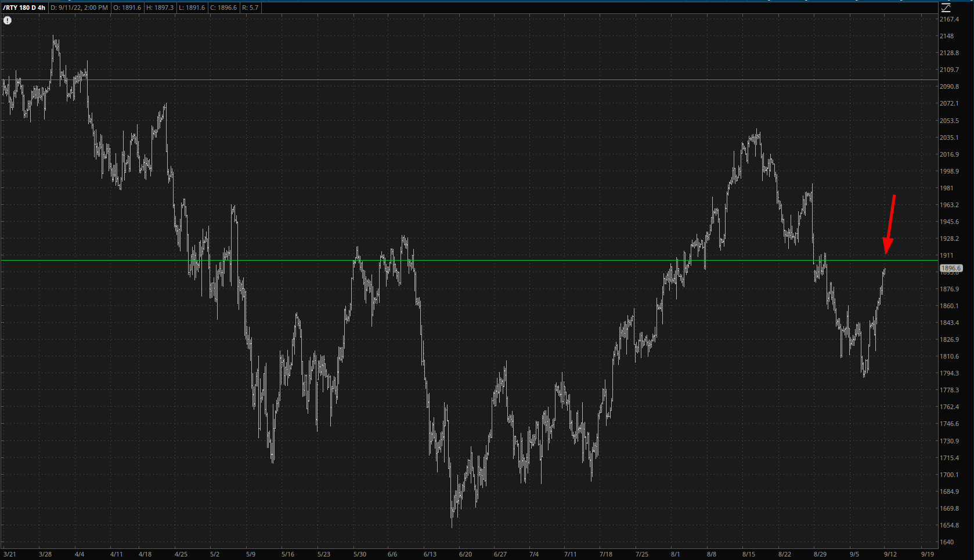Click the 2167.4 label on price axis
Viewport: 974px width, 560px height.
click(x=949, y=19)
